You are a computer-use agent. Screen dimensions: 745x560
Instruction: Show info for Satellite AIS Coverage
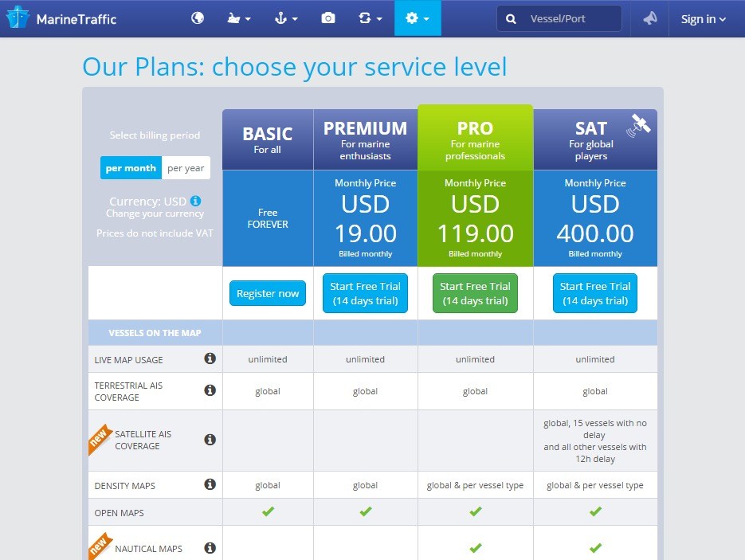(210, 440)
